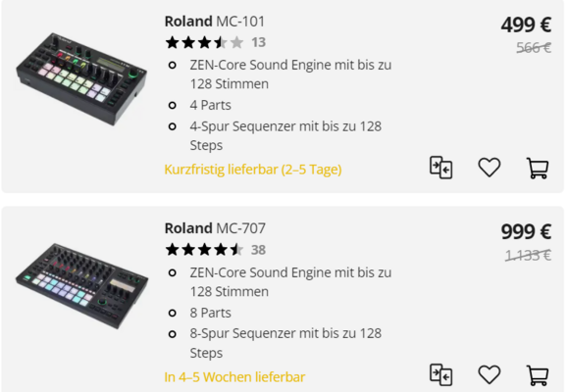The image size is (569, 392).
Task: Click the 999 € price
Action: 526,232
